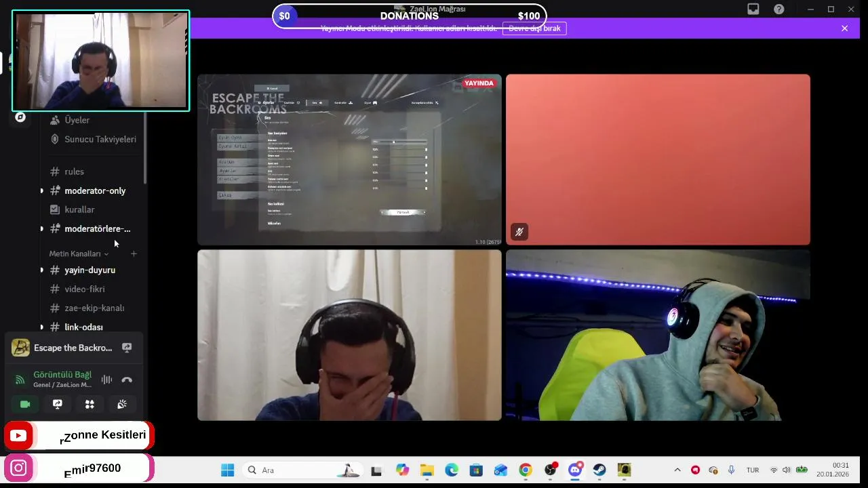Switch to OBS Studio on the taskbar
The height and width of the screenshot is (488, 868).
click(x=550, y=470)
